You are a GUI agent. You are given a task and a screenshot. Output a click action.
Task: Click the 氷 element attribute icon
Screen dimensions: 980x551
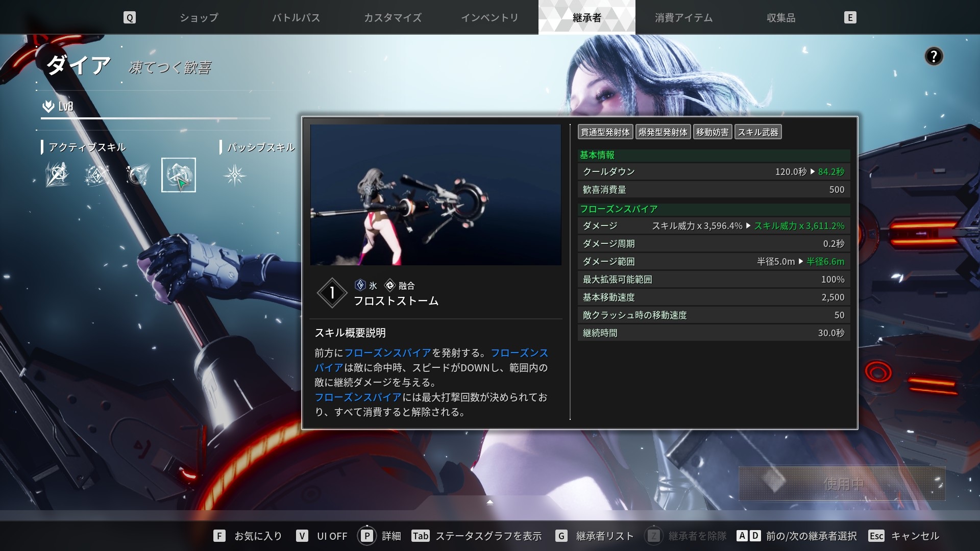360,285
